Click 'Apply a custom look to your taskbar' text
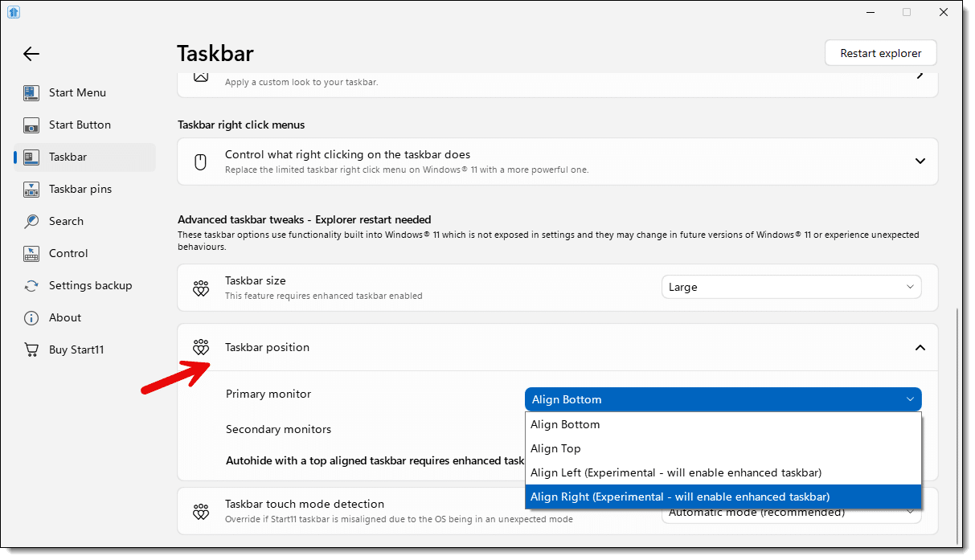 (301, 82)
